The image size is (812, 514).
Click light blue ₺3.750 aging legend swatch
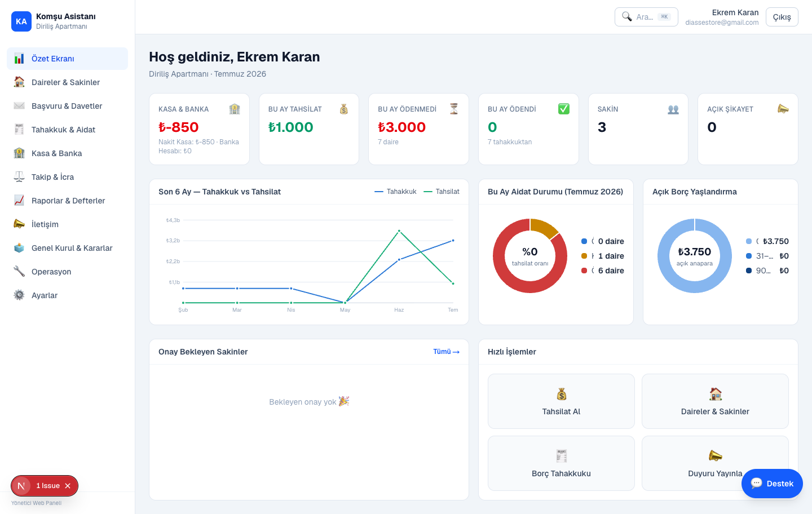click(x=749, y=241)
